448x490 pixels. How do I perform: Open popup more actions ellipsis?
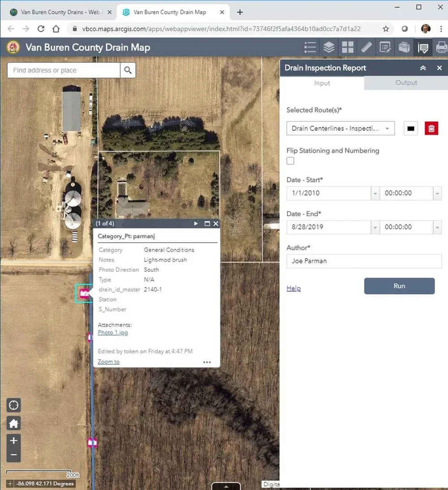click(x=207, y=362)
